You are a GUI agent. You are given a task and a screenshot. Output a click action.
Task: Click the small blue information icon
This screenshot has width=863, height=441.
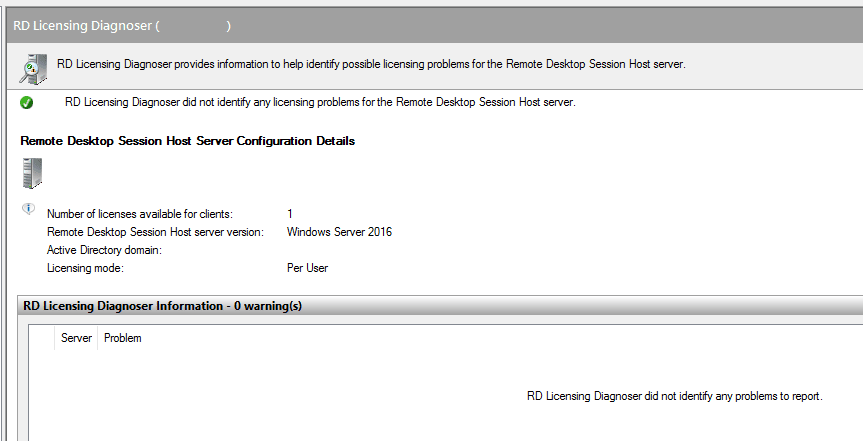coord(28,209)
